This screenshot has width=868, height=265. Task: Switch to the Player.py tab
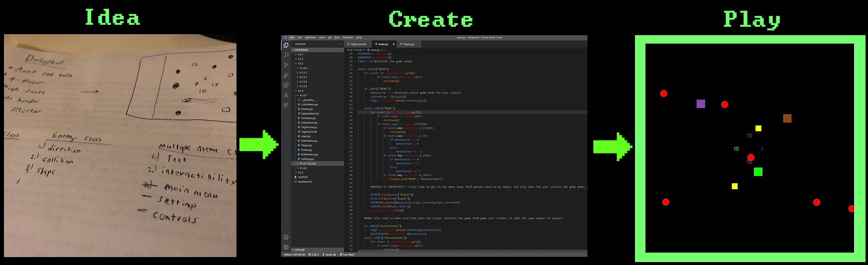[408, 44]
